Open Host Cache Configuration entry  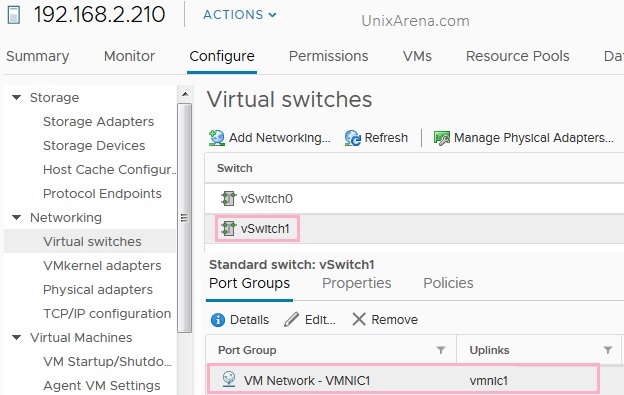tap(109, 169)
